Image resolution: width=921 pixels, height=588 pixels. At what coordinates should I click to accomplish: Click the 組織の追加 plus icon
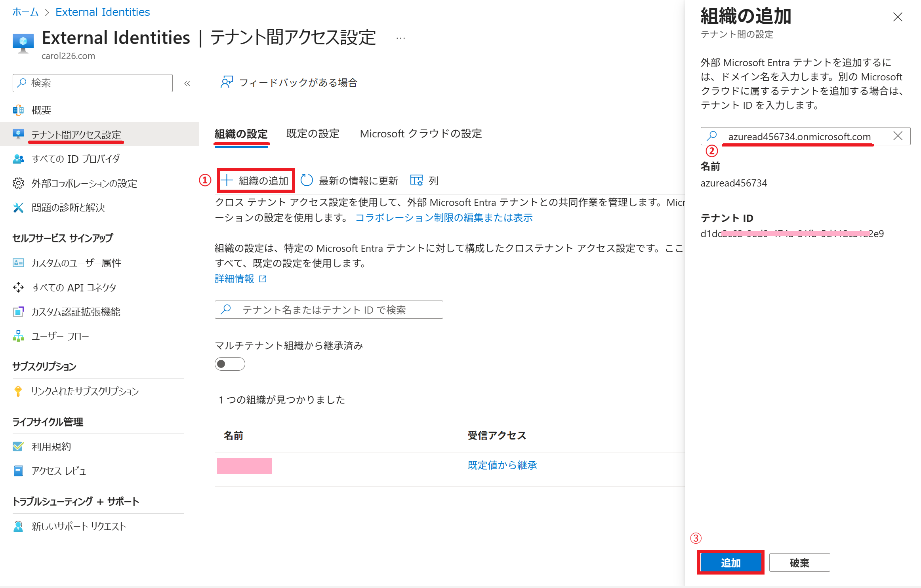(227, 181)
